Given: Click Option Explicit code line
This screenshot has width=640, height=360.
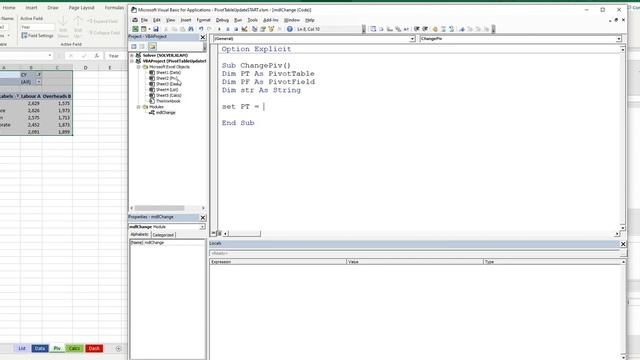Looking at the screenshot, I should [x=256, y=49].
